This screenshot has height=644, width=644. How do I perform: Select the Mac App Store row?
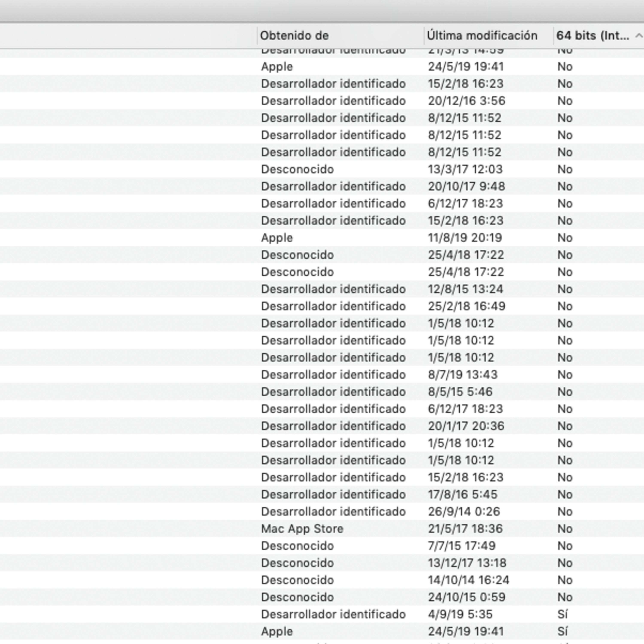(x=302, y=529)
